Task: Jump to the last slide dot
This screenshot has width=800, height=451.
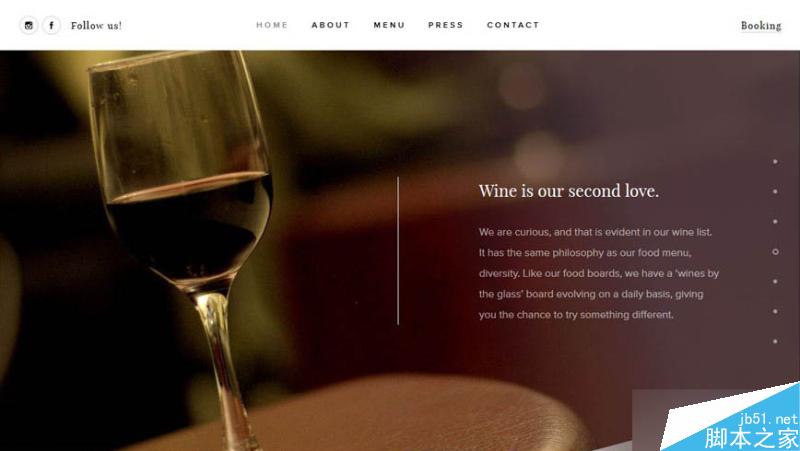Action: [775, 341]
